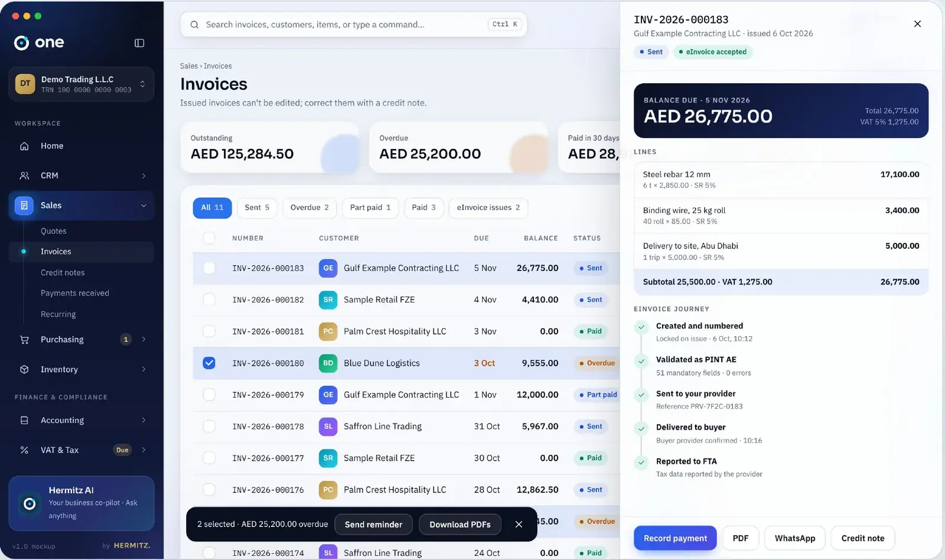The image size is (945, 560).
Task: Click the Home house icon
Action: [24, 146]
